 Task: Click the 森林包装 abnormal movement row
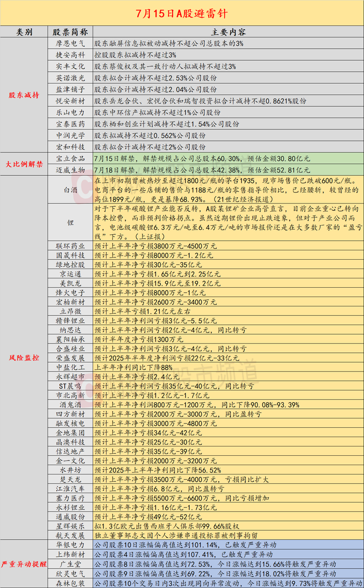[x=206, y=583]
